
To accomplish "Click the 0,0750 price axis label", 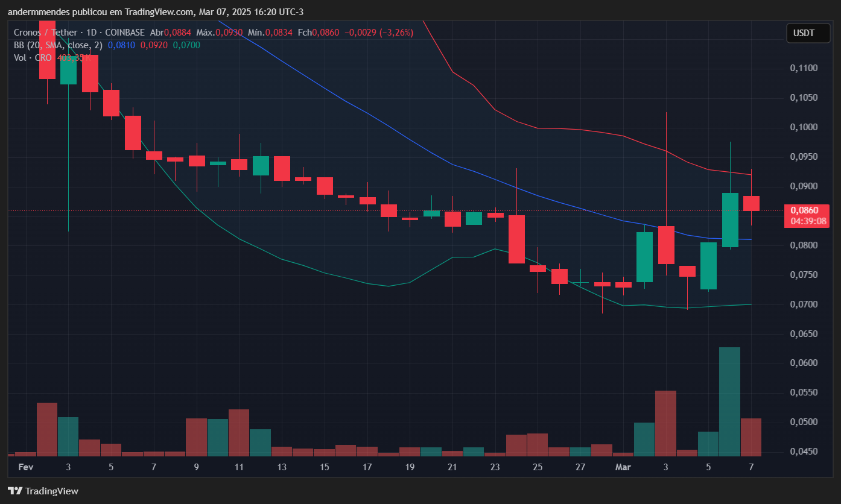I will [804, 275].
